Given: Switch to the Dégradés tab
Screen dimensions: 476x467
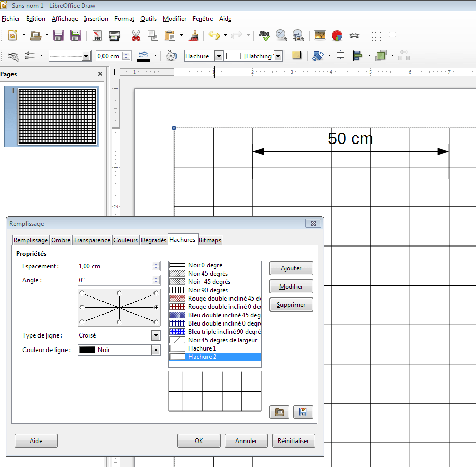Looking at the screenshot, I should (x=153, y=240).
